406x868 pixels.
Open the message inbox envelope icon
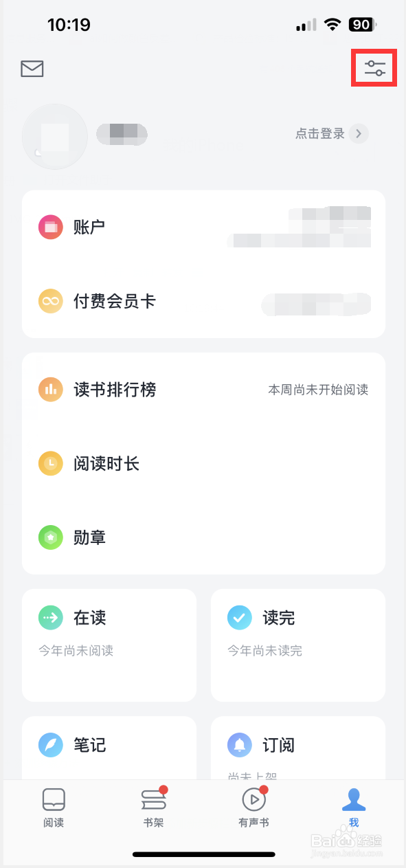(32, 69)
